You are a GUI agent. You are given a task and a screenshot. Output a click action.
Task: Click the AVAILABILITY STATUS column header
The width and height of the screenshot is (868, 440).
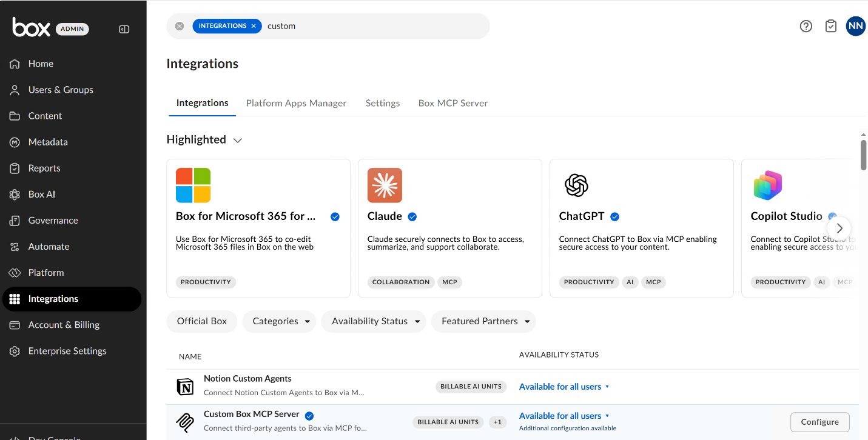tap(559, 355)
